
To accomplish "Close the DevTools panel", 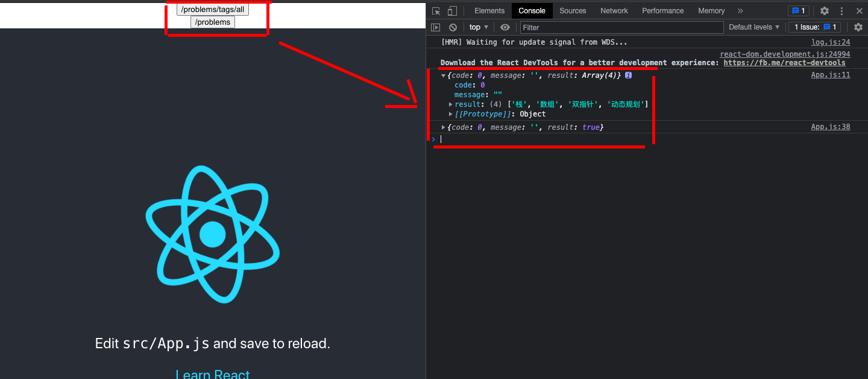I will click(x=859, y=11).
